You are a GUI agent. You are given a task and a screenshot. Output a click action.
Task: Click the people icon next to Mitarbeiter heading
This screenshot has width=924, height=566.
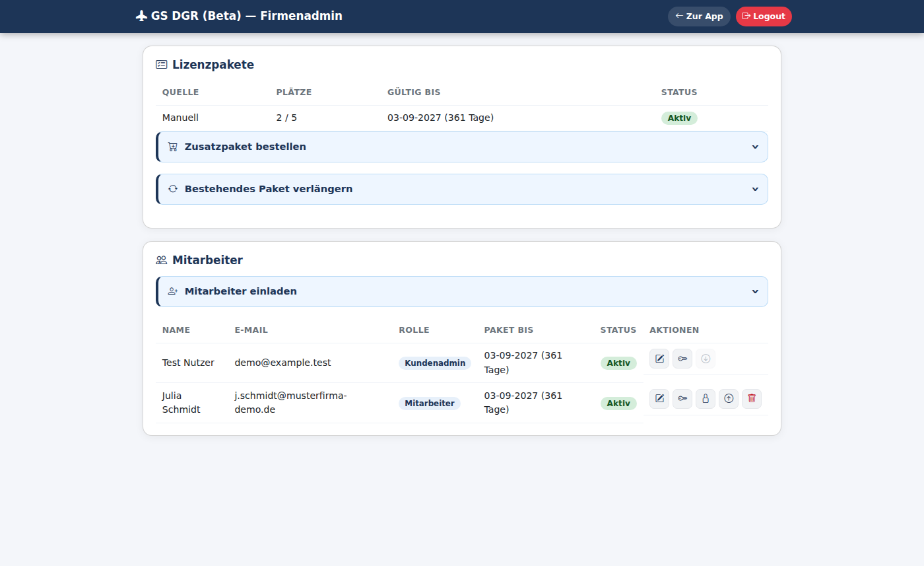[162, 260]
